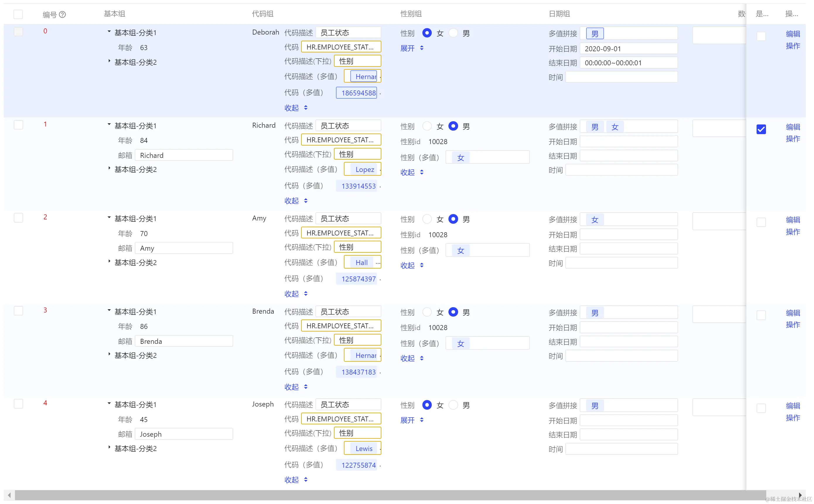Open 代码描述(下拉) dropdown in Joseph's row
Screen dimensions: 814x504
(357, 433)
